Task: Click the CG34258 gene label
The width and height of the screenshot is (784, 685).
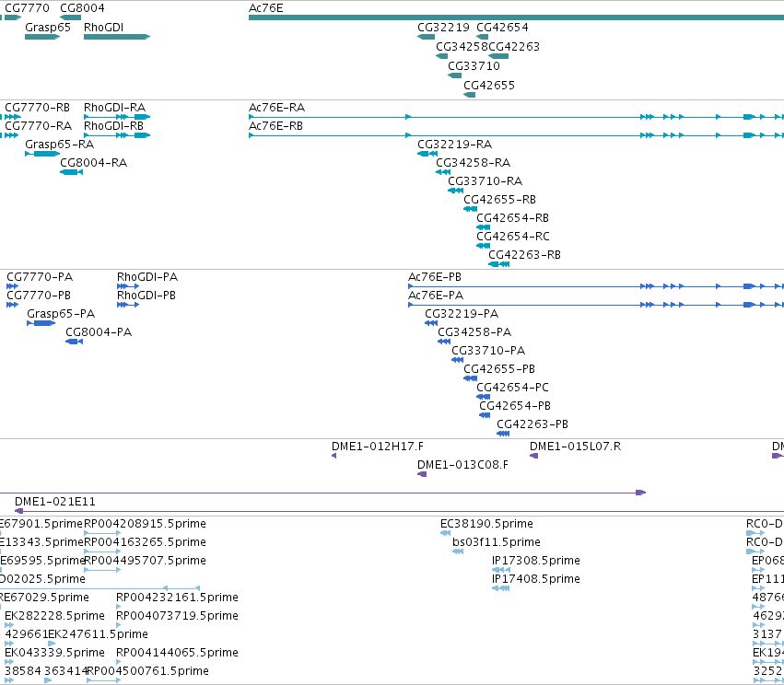Action: pos(462,46)
